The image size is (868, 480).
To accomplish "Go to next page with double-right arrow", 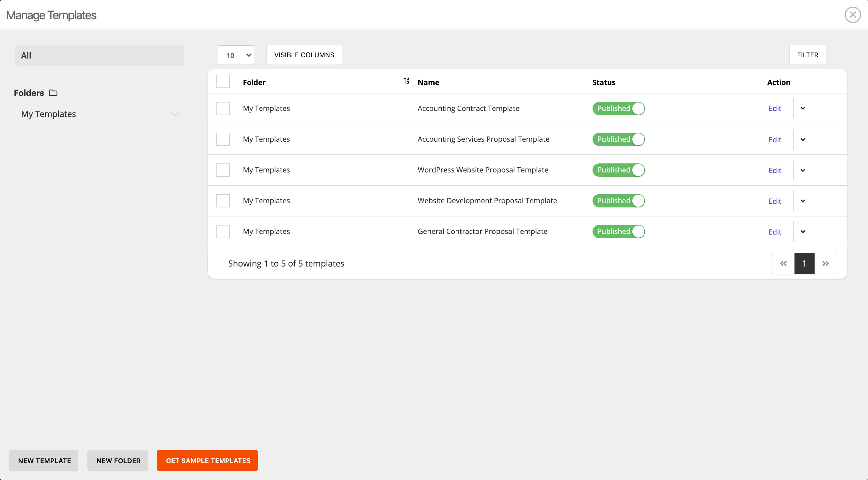I will (826, 263).
